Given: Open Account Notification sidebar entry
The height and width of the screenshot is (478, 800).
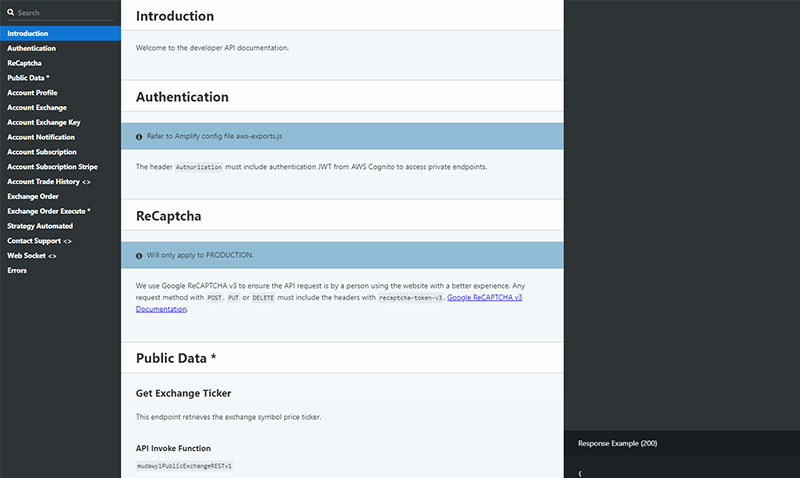Looking at the screenshot, I should pyautogui.click(x=41, y=137).
